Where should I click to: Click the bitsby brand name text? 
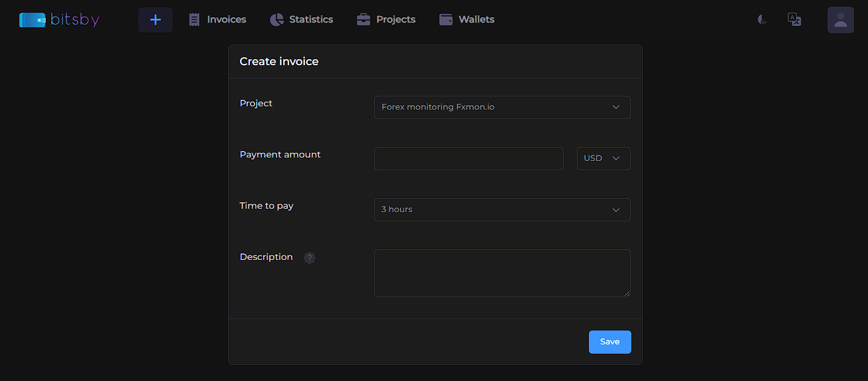click(x=75, y=20)
